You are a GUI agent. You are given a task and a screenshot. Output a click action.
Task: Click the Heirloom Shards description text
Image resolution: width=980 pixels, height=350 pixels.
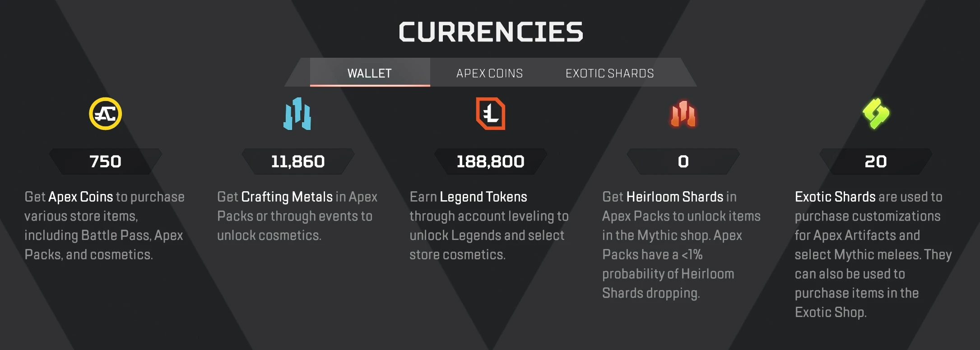682,245
